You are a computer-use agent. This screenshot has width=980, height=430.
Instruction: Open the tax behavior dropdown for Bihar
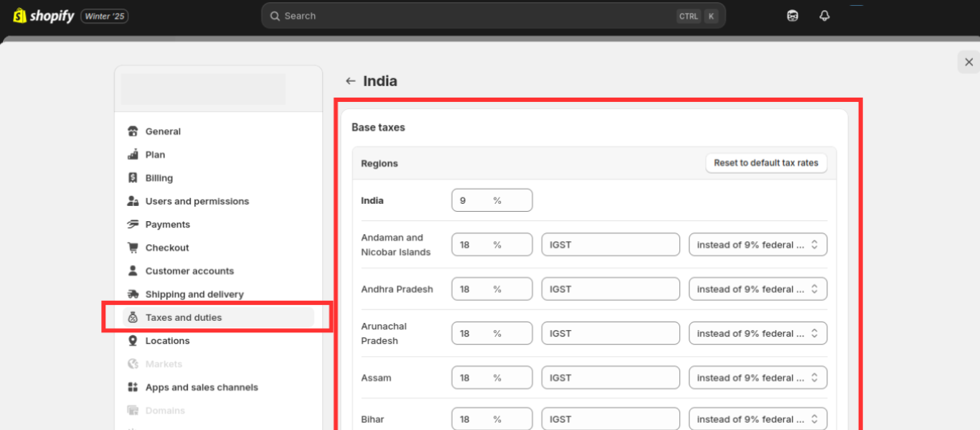758,419
